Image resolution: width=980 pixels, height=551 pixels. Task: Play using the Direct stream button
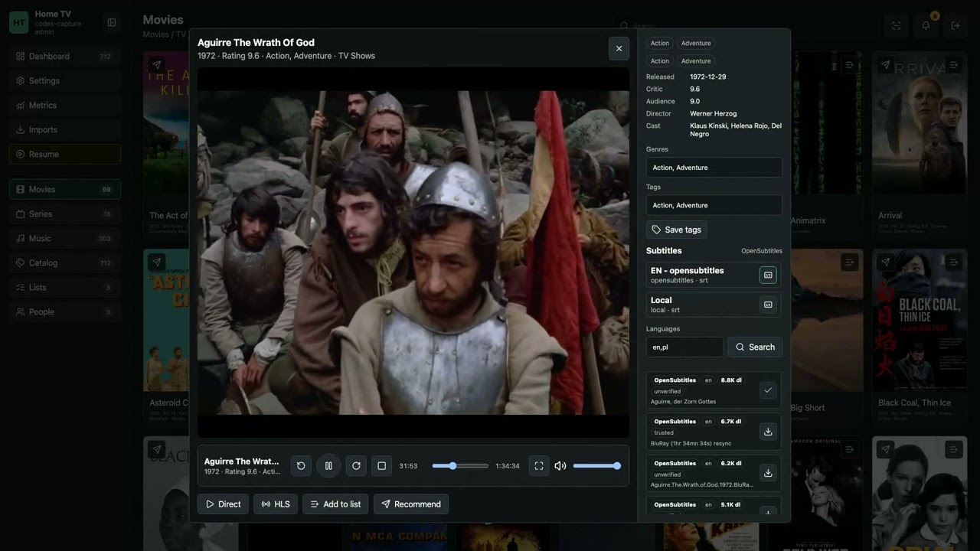[223, 504]
